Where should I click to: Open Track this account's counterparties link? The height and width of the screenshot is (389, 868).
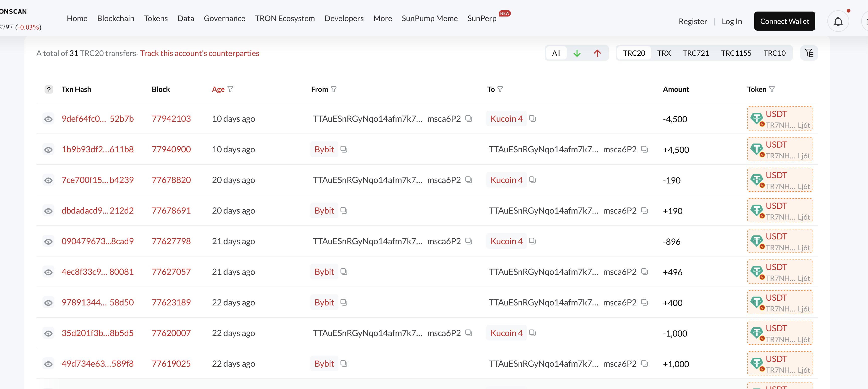pos(200,53)
